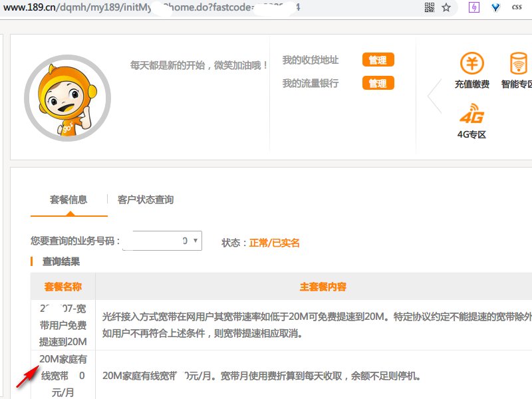Open the 客户状态查询 tab
Viewport: 532px width, 399px height.
pyautogui.click(x=147, y=199)
